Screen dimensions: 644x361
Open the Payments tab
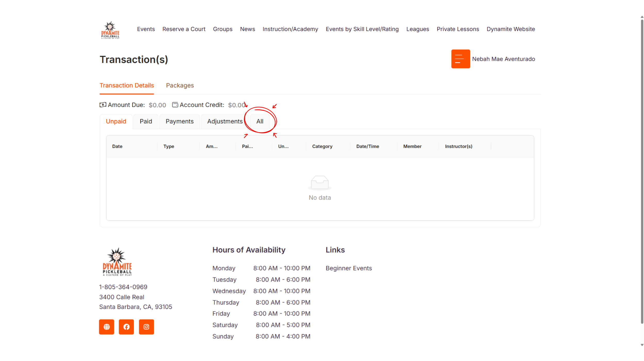(x=180, y=121)
